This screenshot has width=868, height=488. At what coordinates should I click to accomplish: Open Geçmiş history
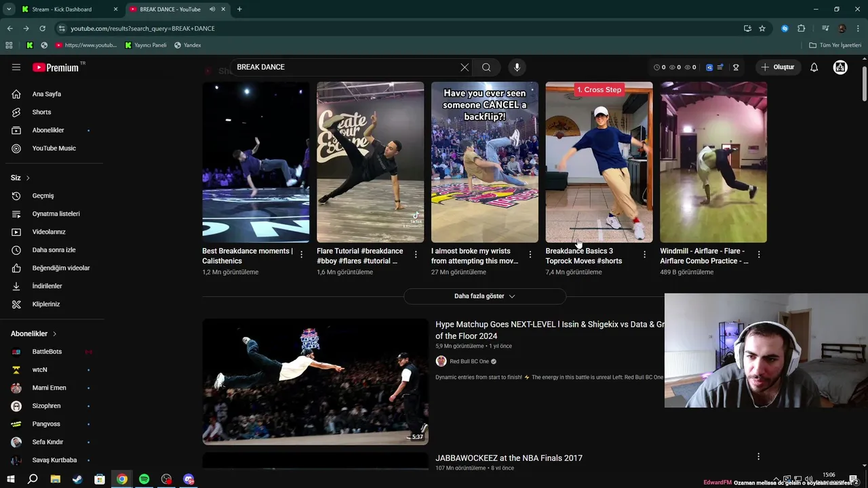(x=43, y=196)
